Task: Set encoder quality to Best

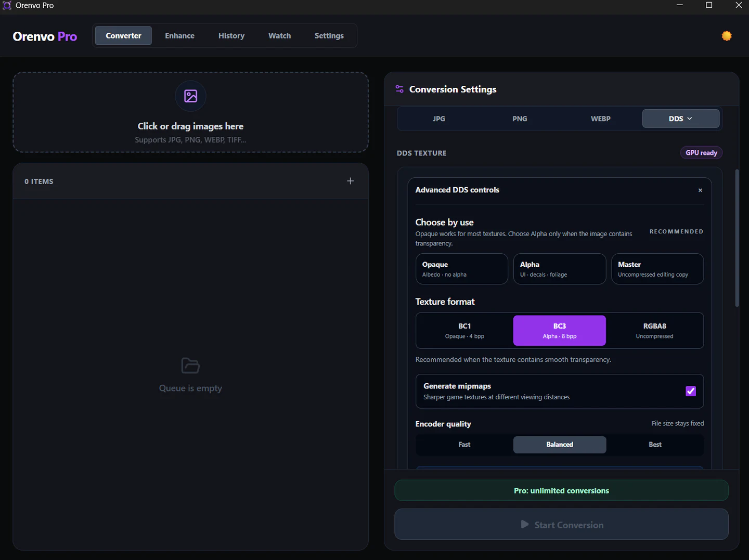Action: coord(655,445)
